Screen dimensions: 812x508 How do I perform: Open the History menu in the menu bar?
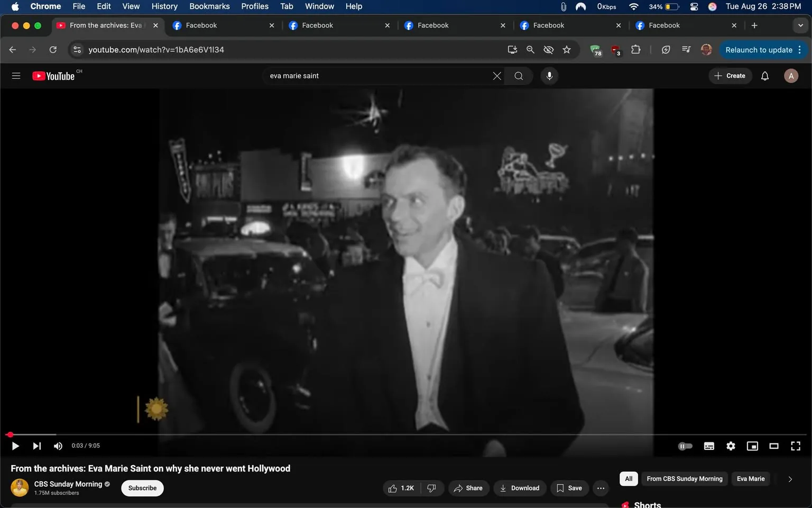click(164, 6)
